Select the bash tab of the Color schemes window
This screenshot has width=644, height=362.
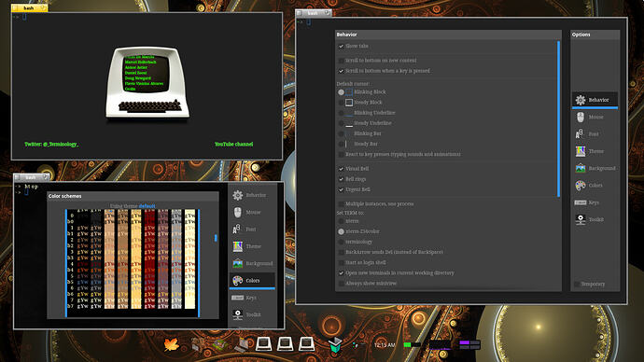pos(32,177)
